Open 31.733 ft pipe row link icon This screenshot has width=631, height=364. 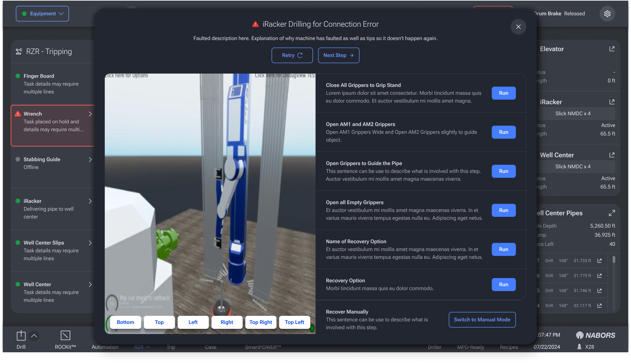pyautogui.click(x=599, y=261)
